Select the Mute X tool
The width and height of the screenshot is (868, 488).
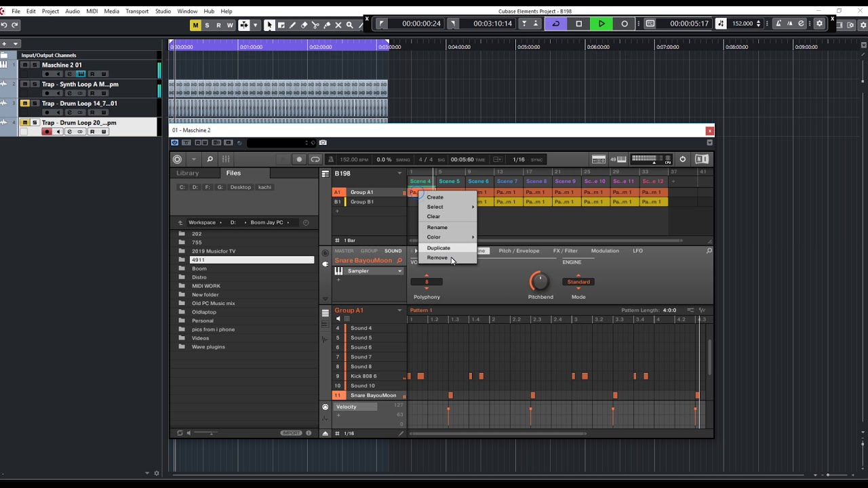point(338,25)
